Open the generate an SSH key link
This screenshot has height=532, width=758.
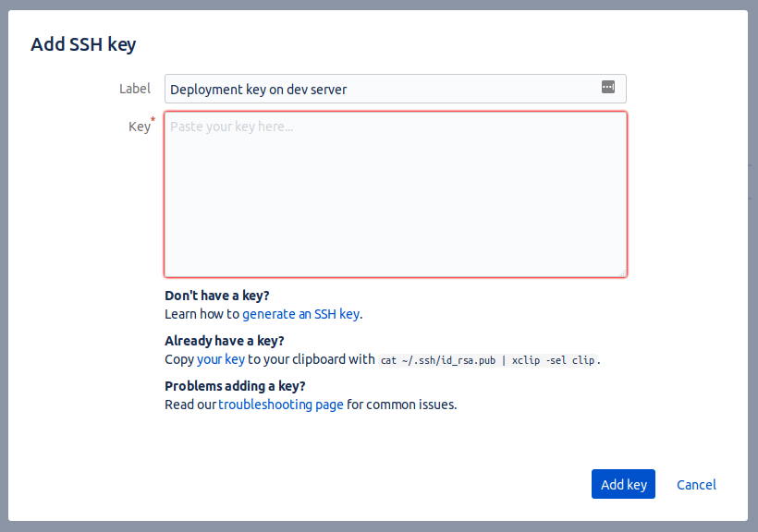301,314
